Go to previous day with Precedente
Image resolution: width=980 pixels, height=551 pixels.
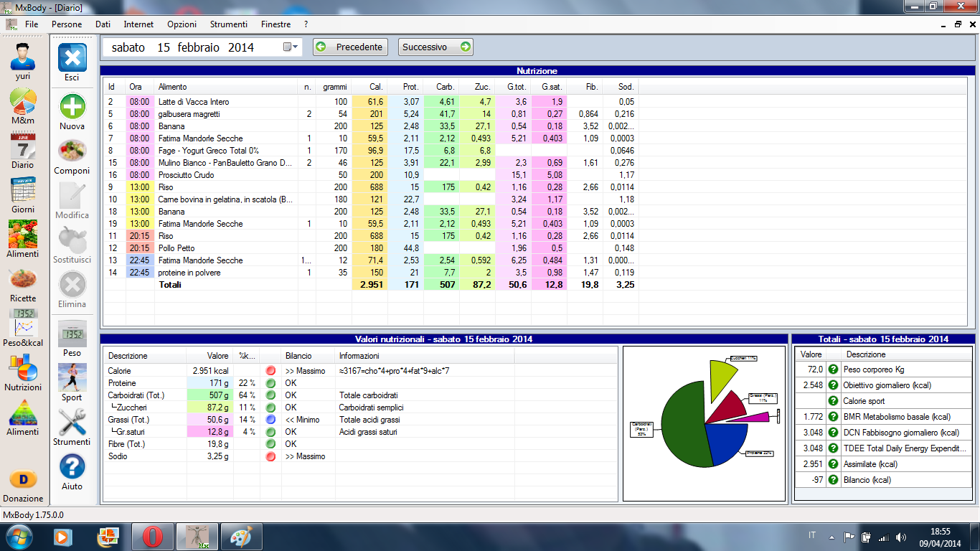pyautogui.click(x=351, y=47)
